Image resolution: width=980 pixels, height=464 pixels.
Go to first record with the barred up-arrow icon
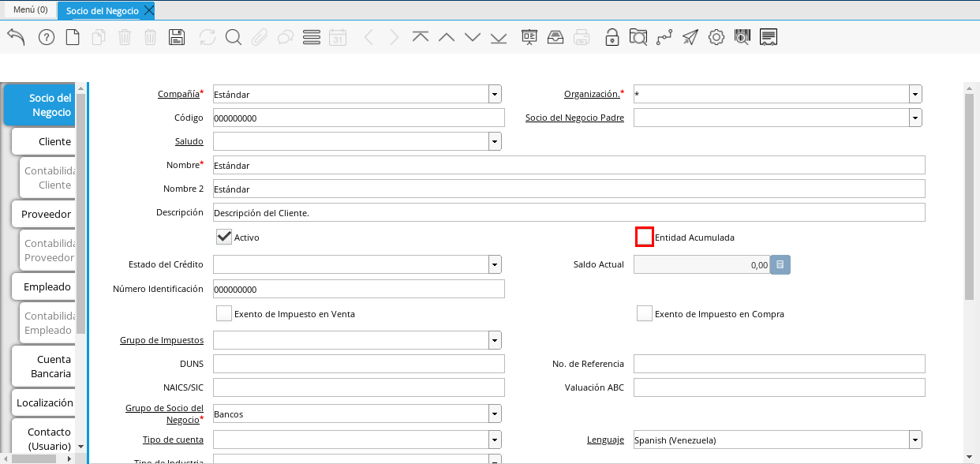421,37
